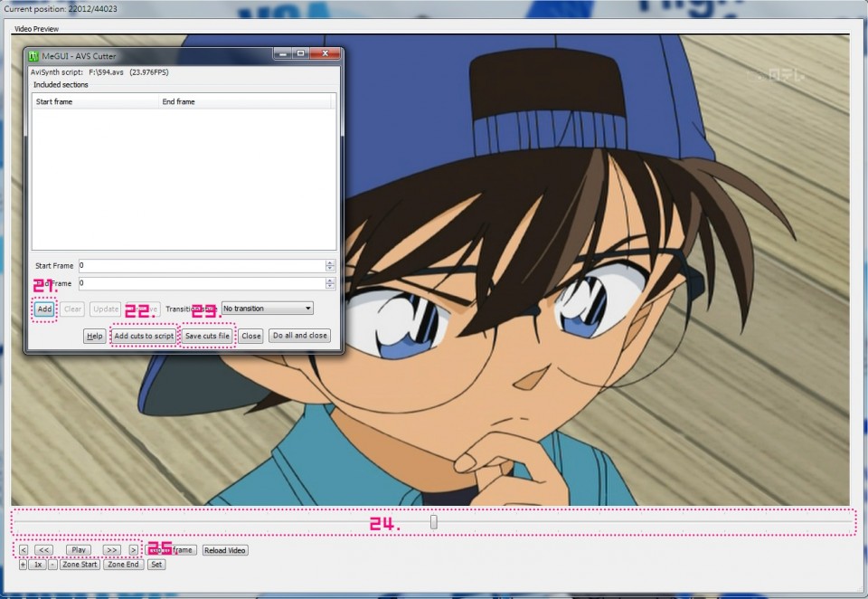Step forward with the '>' button
Image resolution: width=868 pixels, height=599 pixels.
(134, 550)
